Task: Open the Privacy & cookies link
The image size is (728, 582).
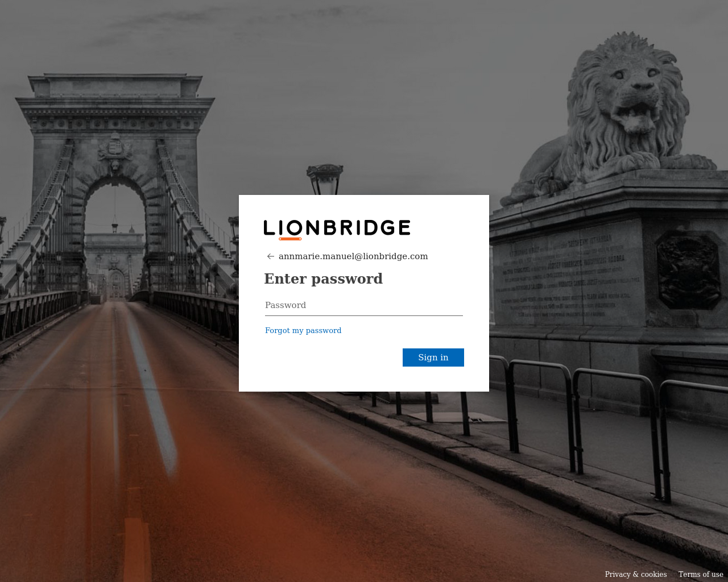Action: click(x=636, y=574)
